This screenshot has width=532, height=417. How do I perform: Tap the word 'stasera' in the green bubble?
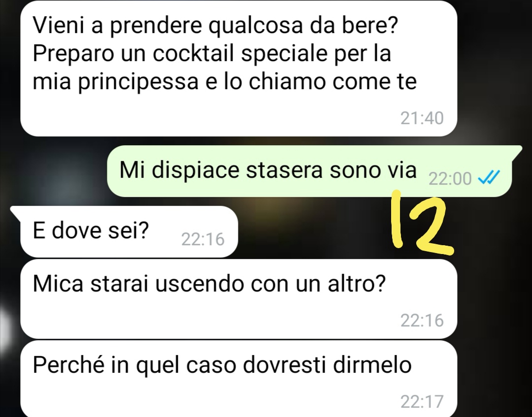[x=284, y=170]
